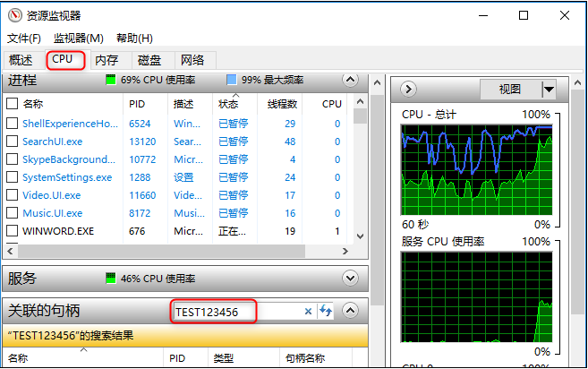Check the Music.UI.exe checkbox
Viewport: 588px width, 369px height.
[13, 213]
